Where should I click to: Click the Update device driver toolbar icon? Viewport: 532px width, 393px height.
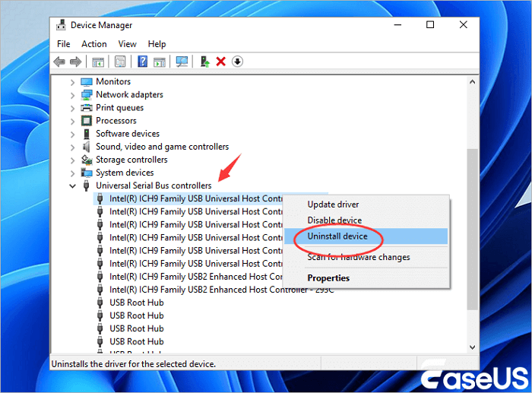click(x=204, y=62)
